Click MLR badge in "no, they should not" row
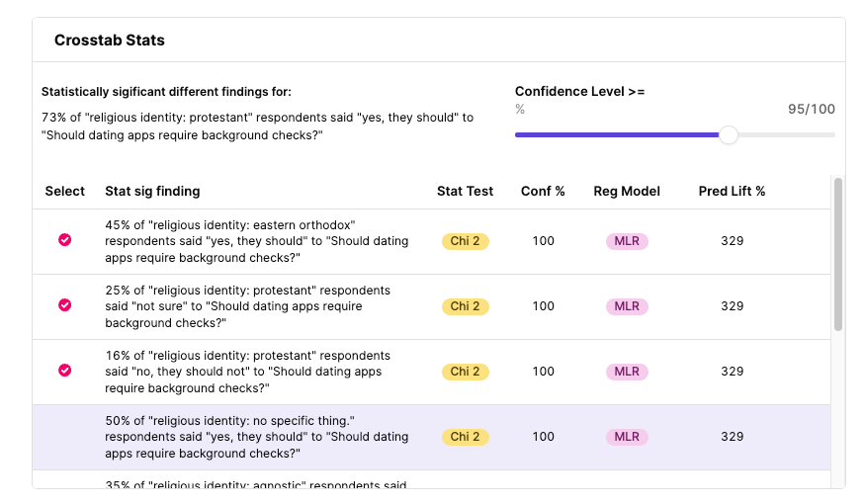Screen dimensions: 864x504 pyautogui.click(x=627, y=372)
